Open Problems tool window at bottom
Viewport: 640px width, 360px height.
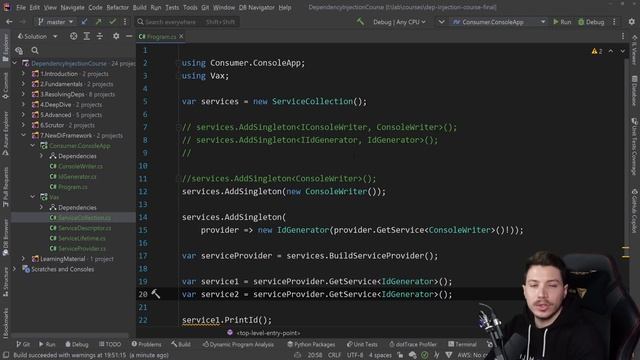pyautogui.click(x=146, y=344)
